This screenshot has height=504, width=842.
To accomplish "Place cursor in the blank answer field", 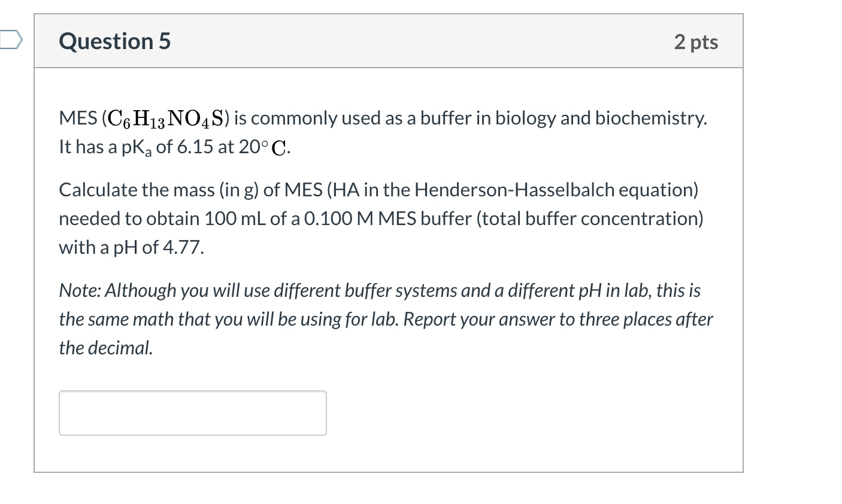I will point(192,412).
